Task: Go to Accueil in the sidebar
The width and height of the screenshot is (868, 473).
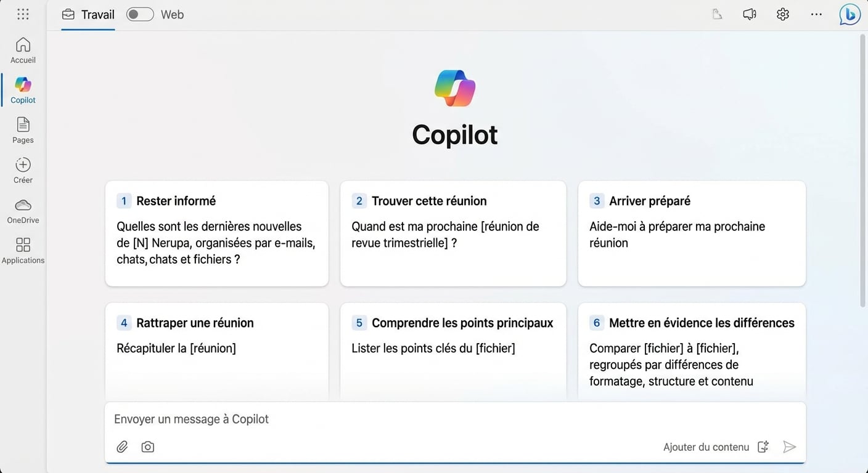Action: click(x=23, y=49)
